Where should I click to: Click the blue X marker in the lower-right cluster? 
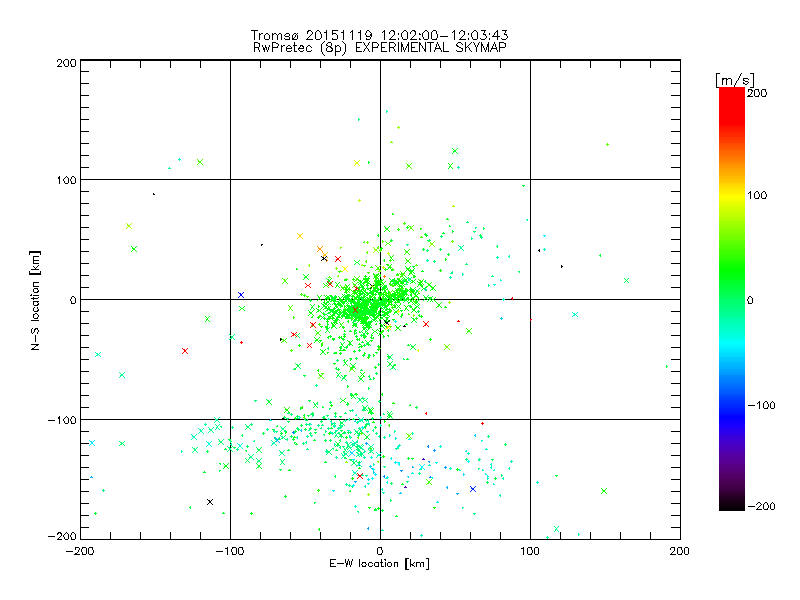[x=473, y=489]
